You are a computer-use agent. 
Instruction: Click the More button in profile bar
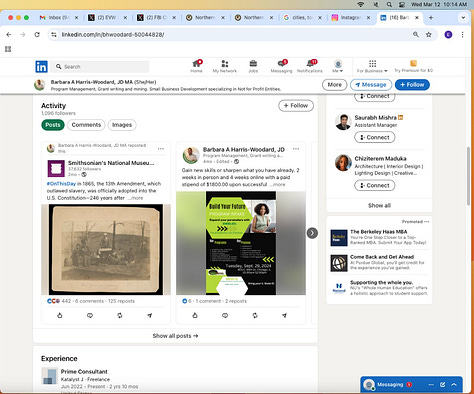[334, 85]
